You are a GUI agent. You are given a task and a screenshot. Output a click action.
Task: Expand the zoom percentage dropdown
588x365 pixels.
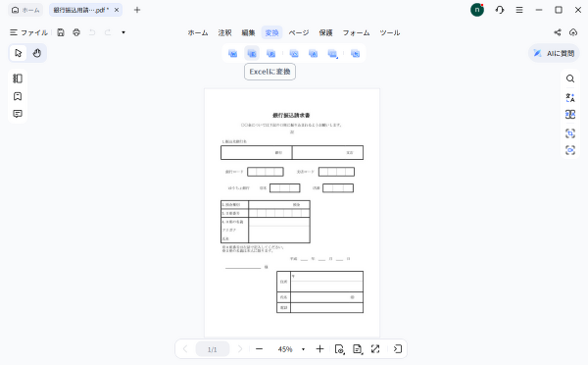point(303,349)
